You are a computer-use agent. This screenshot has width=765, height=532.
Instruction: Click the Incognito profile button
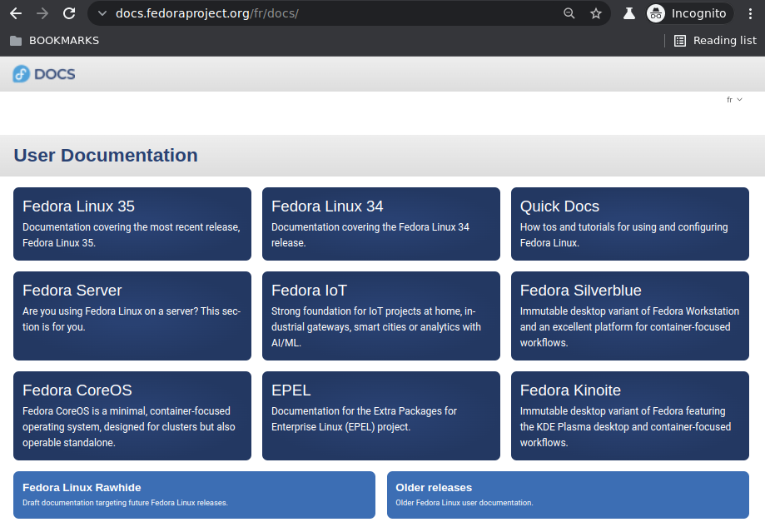click(x=689, y=13)
